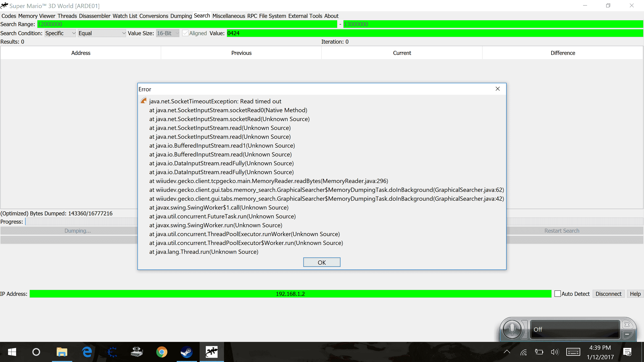The width and height of the screenshot is (644, 362).
Task: Open Wi-Fi network status icon
Action: pyautogui.click(x=523, y=352)
